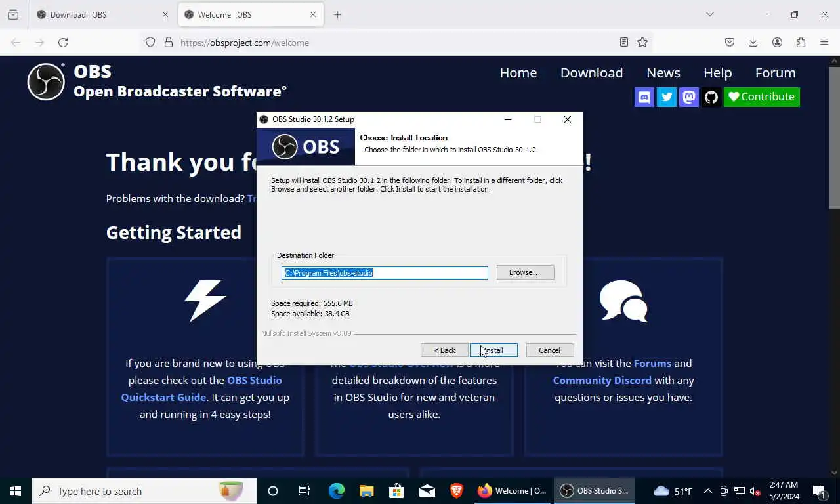Open the list all tabs dropdown
Screen dimensions: 840x504
[x=709, y=14]
